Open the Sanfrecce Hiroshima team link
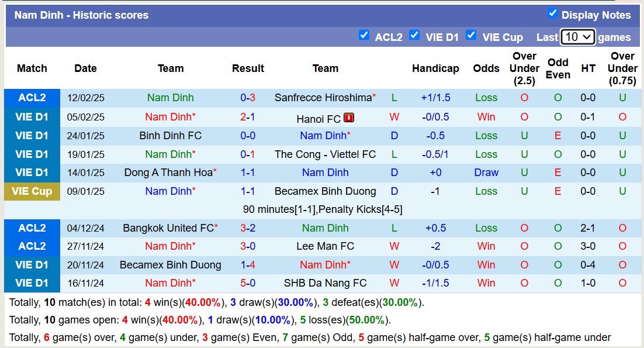 (323, 98)
